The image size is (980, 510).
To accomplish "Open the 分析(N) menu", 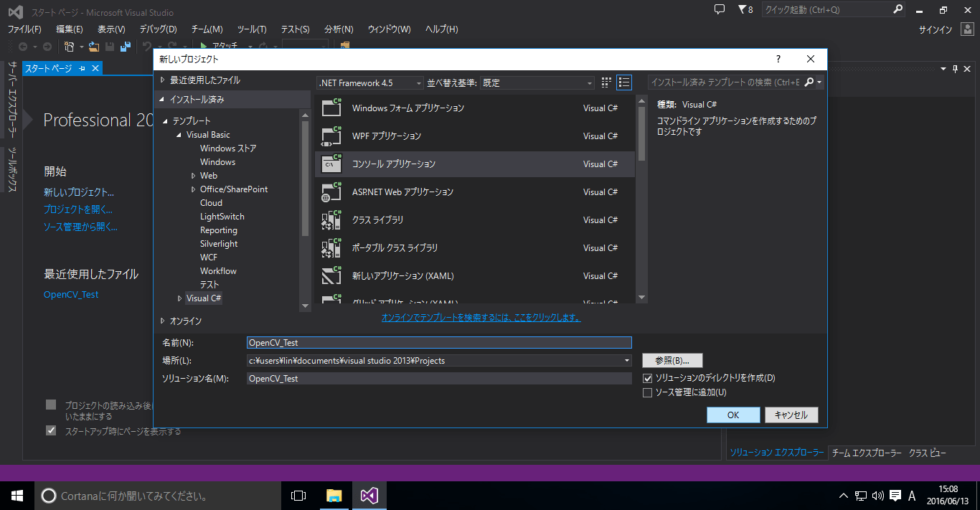I will pyautogui.click(x=339, y=29).
